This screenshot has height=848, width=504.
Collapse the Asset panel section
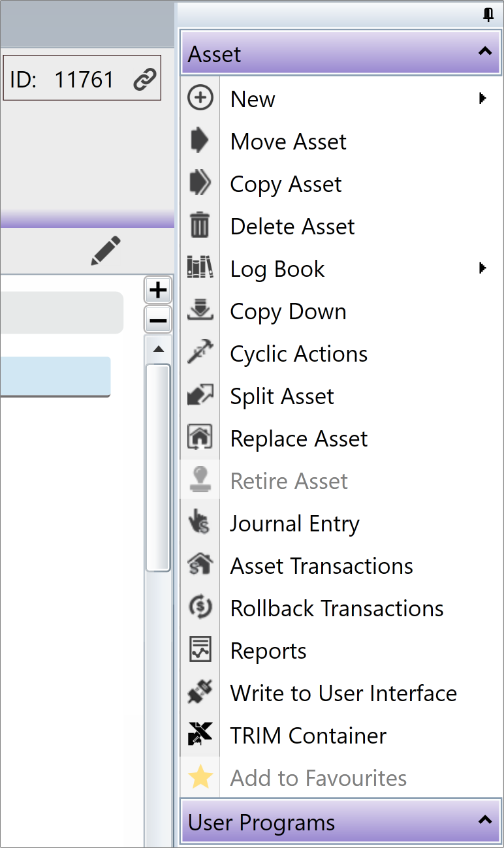click(x=485, y=51)
